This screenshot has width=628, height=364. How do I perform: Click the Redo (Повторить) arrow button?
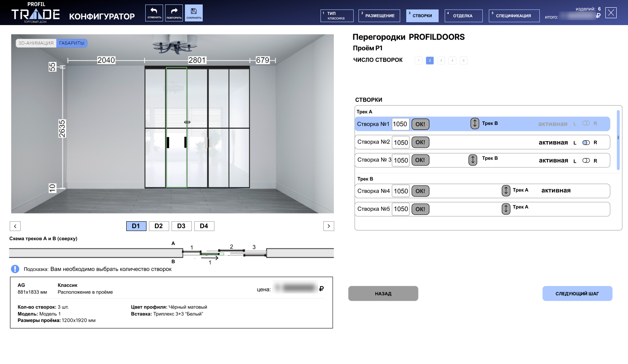[x=174, y=13]
